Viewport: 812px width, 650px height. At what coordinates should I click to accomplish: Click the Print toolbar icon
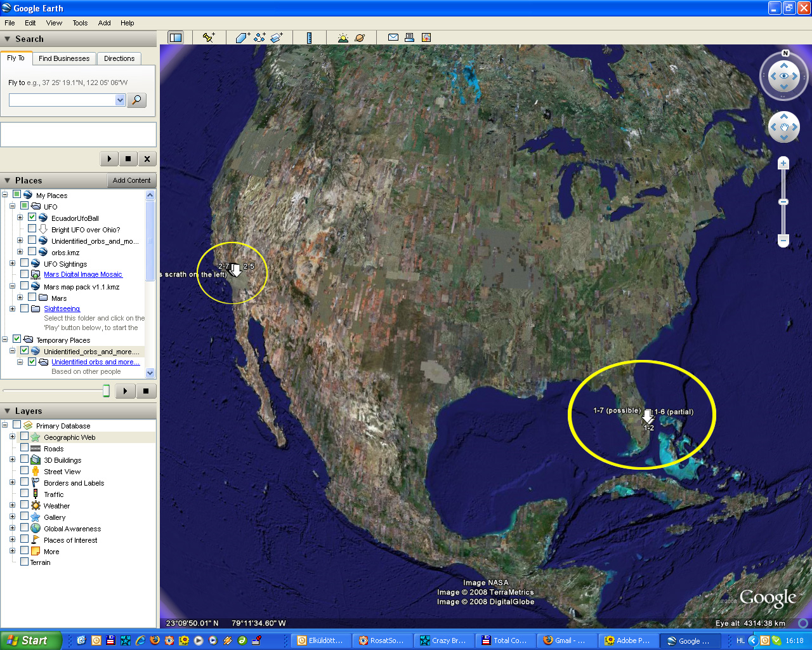409,37
